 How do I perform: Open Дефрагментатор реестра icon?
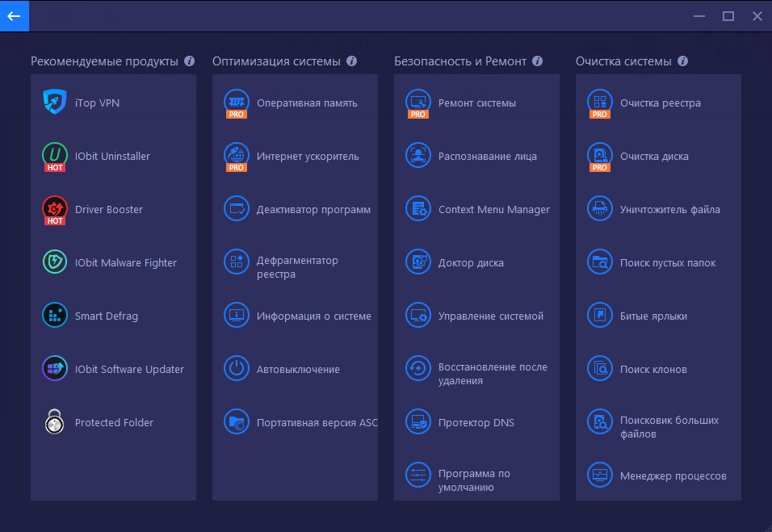click(x=237, y=262)
